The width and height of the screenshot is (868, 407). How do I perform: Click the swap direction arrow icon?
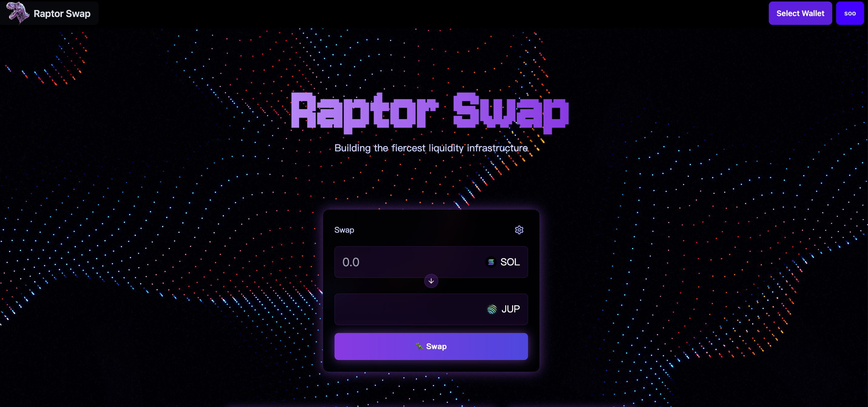[x=431, y=281]
